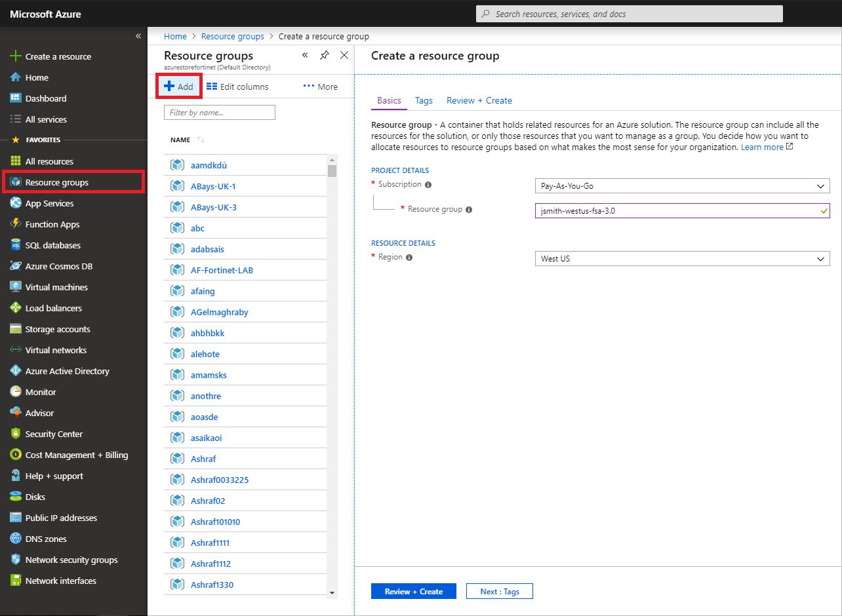
Task: Open Virtual machines from the sidebar
Action: [x=56, y=286]
